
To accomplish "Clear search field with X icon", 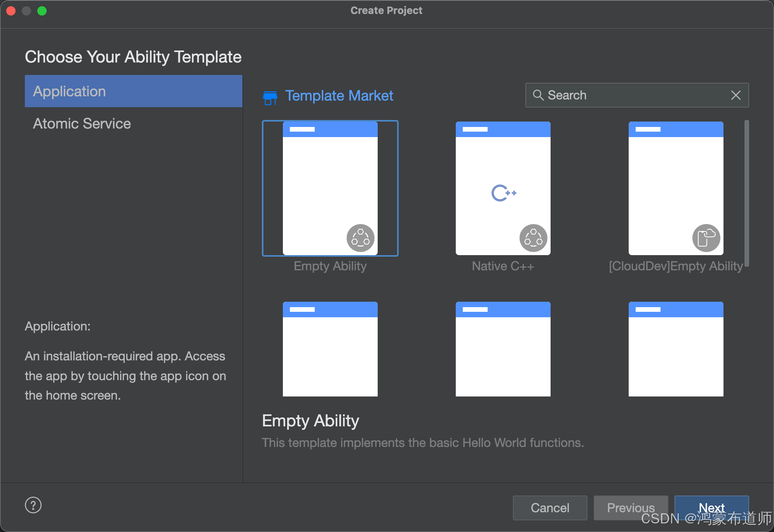I will (736, 95).
